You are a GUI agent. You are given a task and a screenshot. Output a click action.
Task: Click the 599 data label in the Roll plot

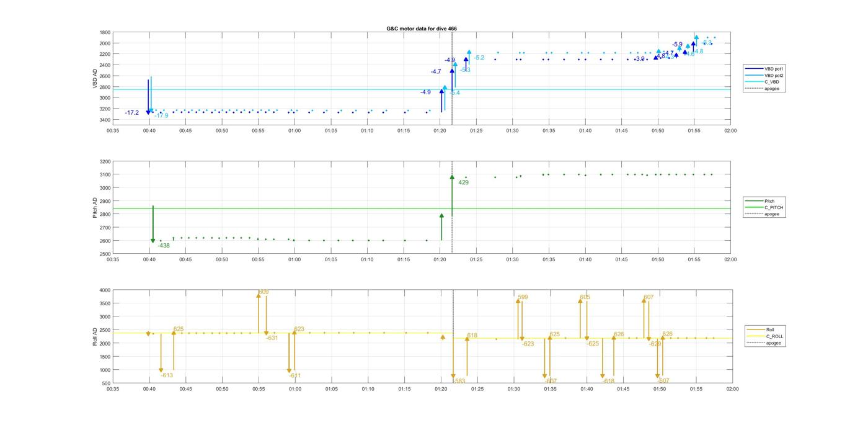coord(523,297)
